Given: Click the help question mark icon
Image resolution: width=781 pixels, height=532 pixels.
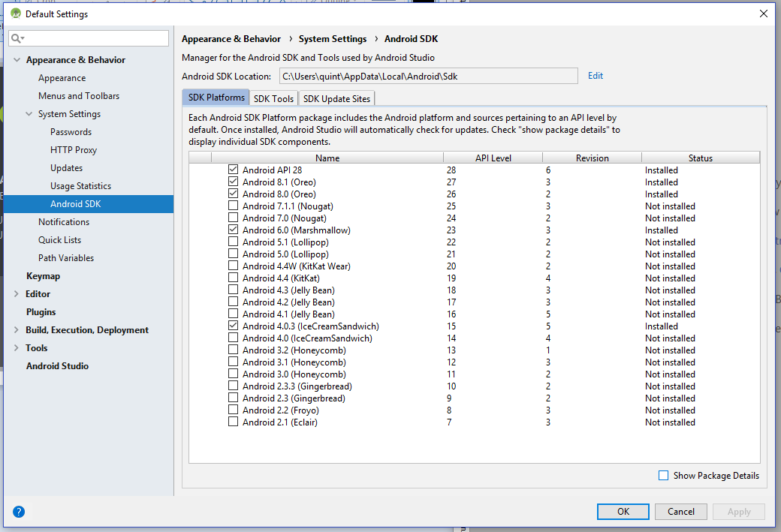Looking at the screenshot, I should coord(19,512).
